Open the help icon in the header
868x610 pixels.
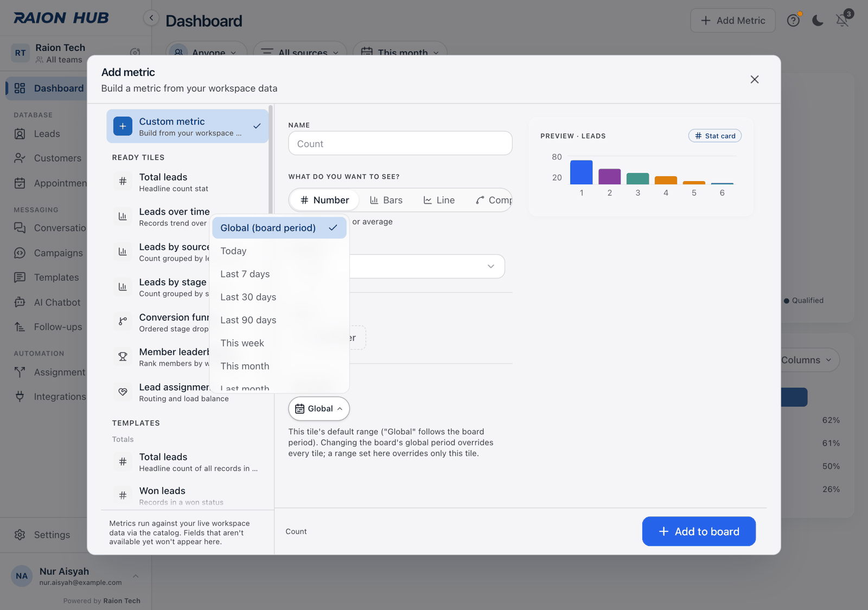[x=793, y=21]
